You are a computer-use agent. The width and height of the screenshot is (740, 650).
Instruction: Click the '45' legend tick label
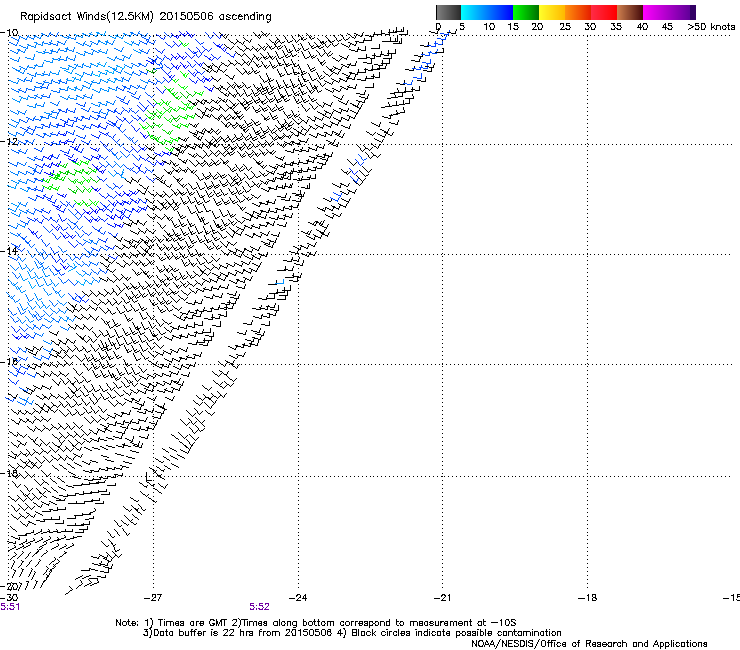click(667, 27)
